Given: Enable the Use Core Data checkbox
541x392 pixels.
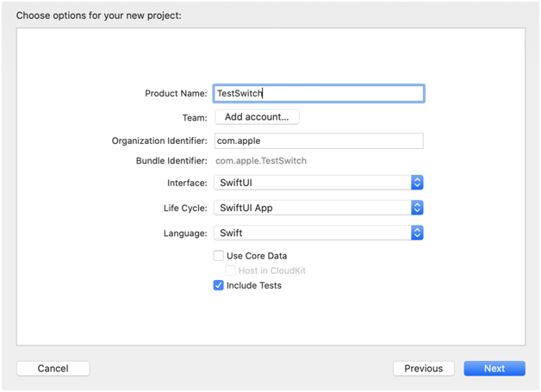Looking at the screenshot, I should (219, 256).
